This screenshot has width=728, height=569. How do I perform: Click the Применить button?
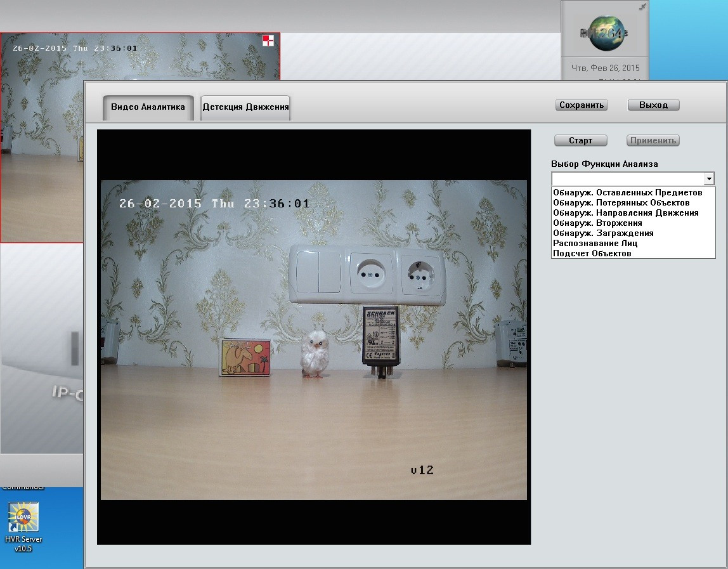point(653,140)
